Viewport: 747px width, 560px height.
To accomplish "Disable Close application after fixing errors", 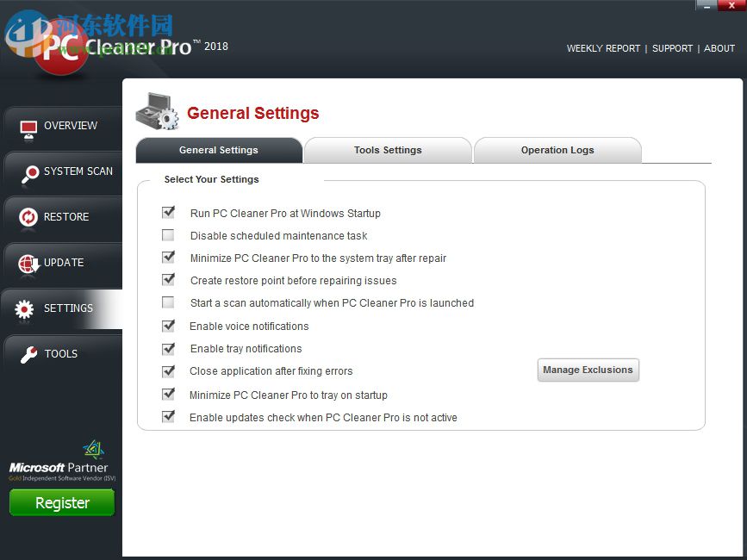I will (168, 371).
